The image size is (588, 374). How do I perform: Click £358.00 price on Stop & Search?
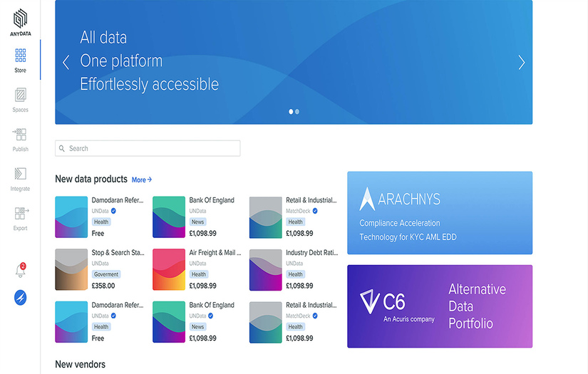[103, 286]
